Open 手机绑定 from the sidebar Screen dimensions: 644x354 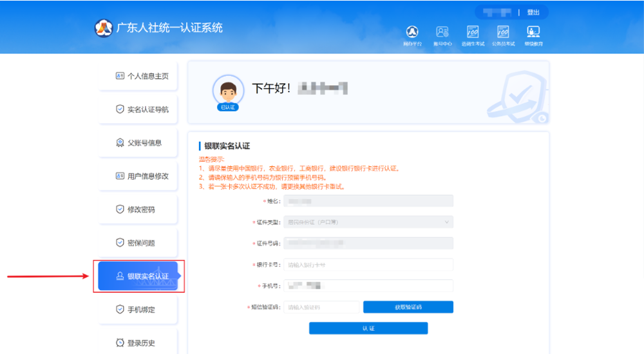pos(138,309)
